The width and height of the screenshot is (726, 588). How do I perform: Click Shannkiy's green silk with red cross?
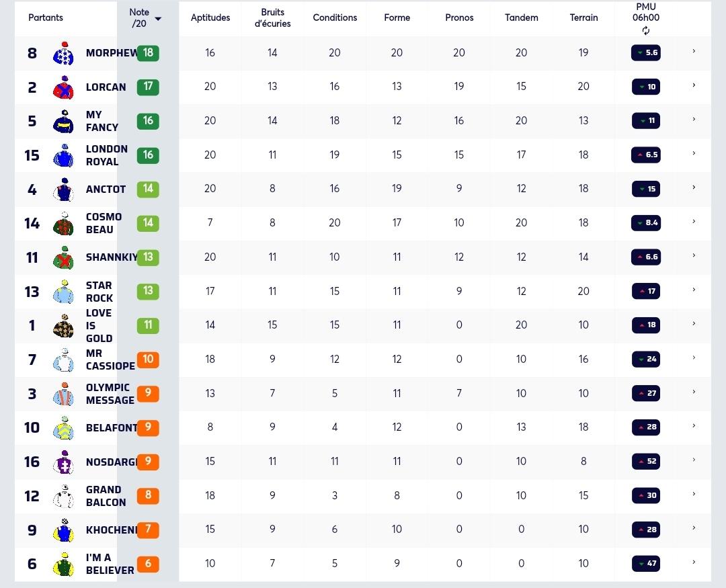point(63,257)
